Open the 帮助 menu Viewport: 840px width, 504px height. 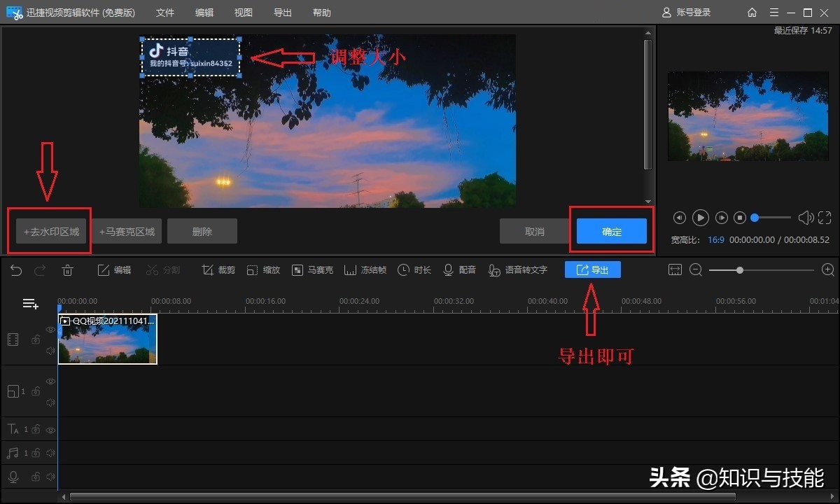(x=322, y=13)
